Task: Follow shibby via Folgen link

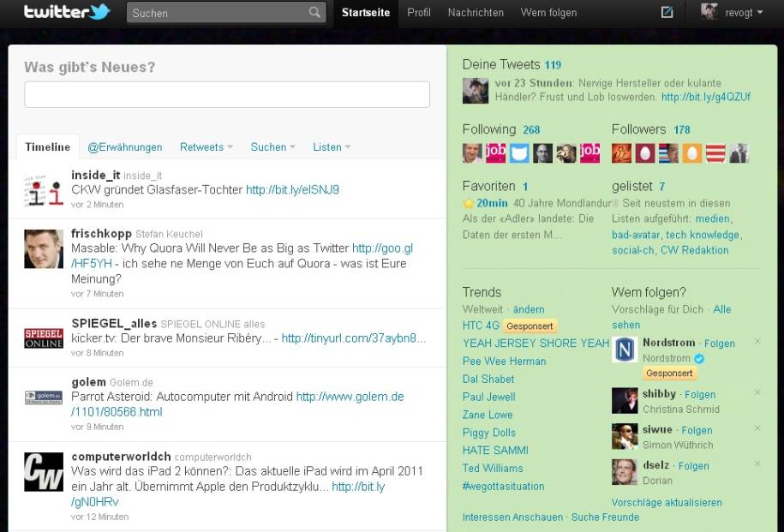Action: 700,394
